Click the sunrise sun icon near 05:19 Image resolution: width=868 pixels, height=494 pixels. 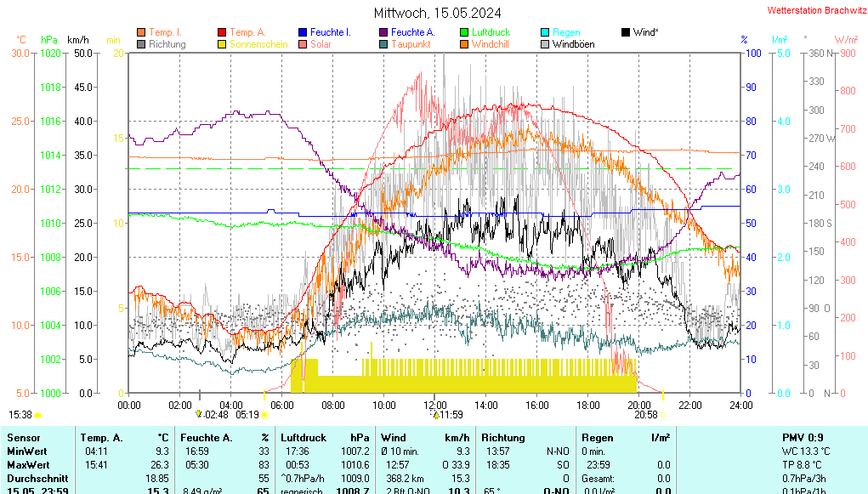coord(264,415)
